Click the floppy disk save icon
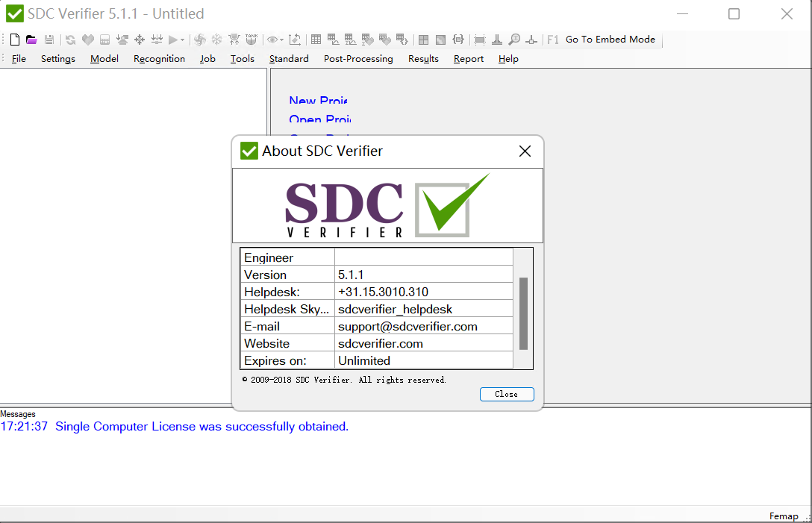Image resolution: width=812 pixels, height=523 pixels. (x=49, y=40)
